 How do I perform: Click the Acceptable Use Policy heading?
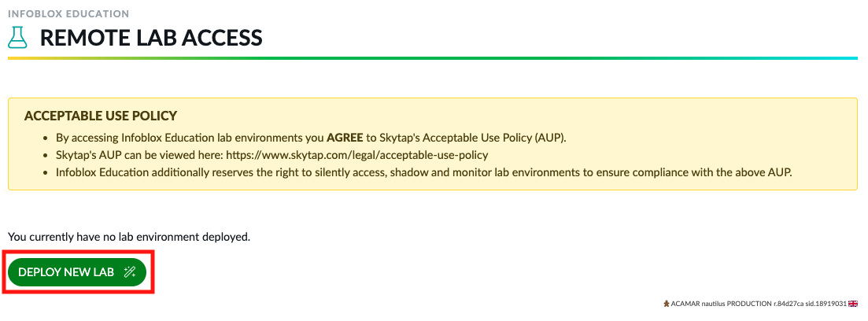coord(101,116)
